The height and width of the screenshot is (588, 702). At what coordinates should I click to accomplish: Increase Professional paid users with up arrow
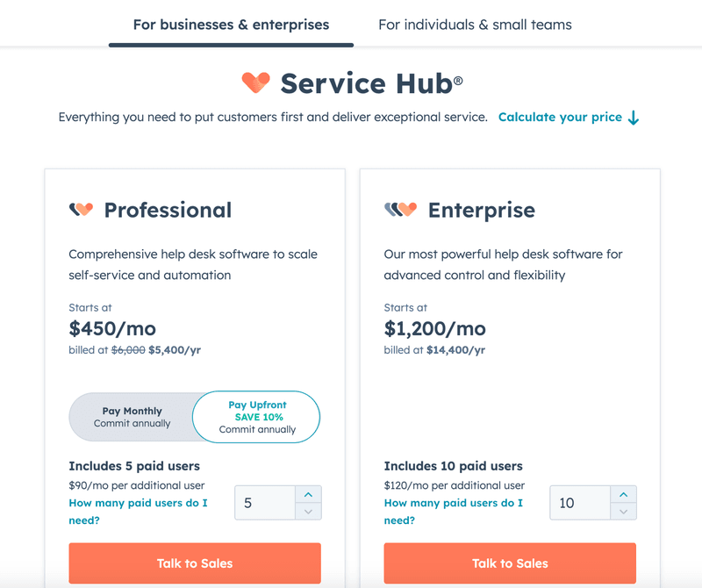pos(308,494)
